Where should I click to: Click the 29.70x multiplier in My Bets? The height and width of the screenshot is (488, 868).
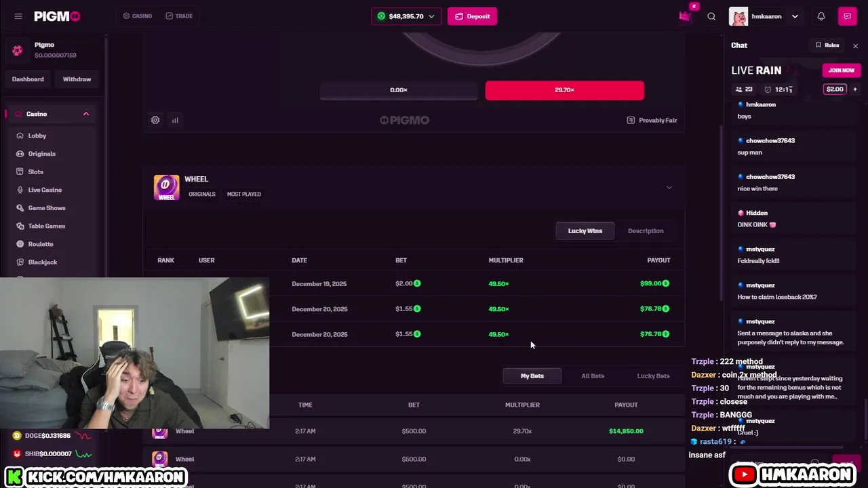coord(522,431)
